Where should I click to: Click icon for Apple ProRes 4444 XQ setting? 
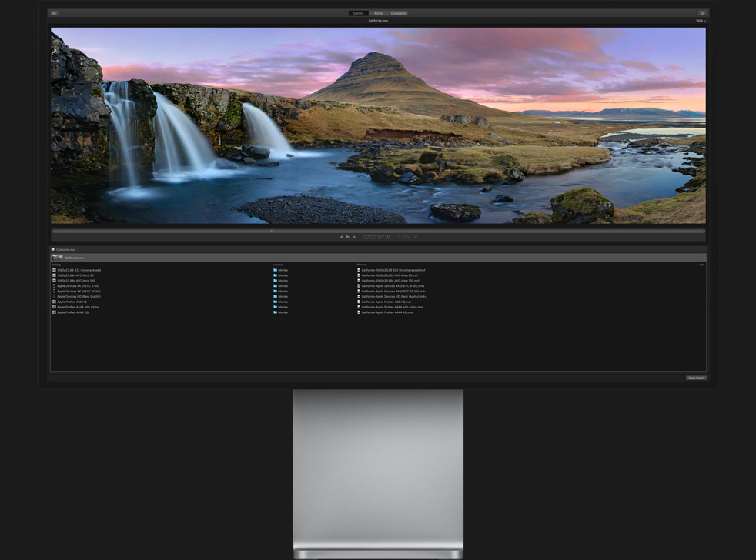tap(54, 312)
